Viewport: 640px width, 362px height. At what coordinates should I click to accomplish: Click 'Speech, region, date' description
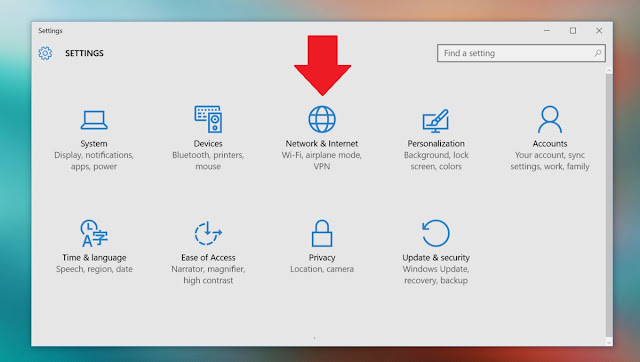[x=94, y=269]
